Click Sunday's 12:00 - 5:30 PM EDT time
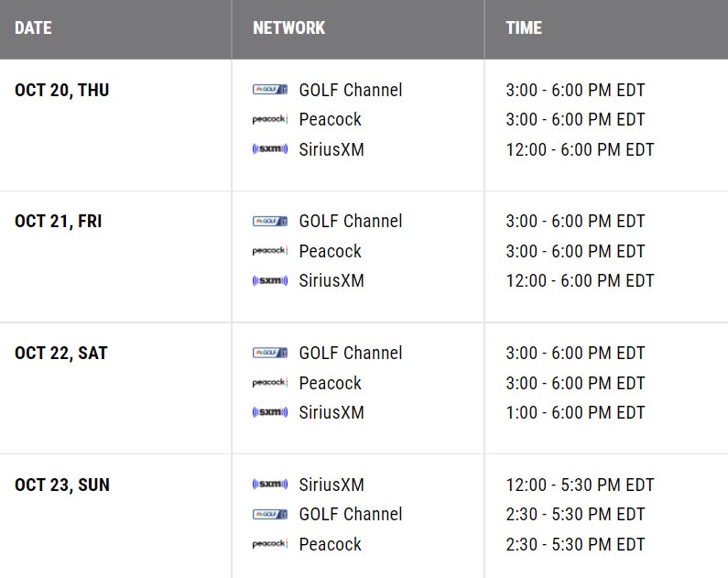Screen dimensions: 728x578 point(580,485)
